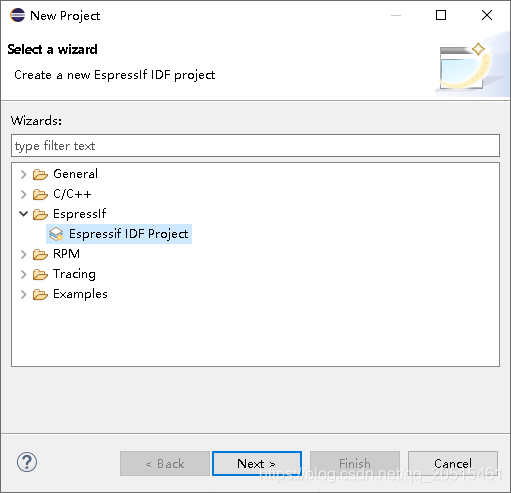Click the Tracing folder icon
This screenshot has height=493, width=511.
click(40, 274)
